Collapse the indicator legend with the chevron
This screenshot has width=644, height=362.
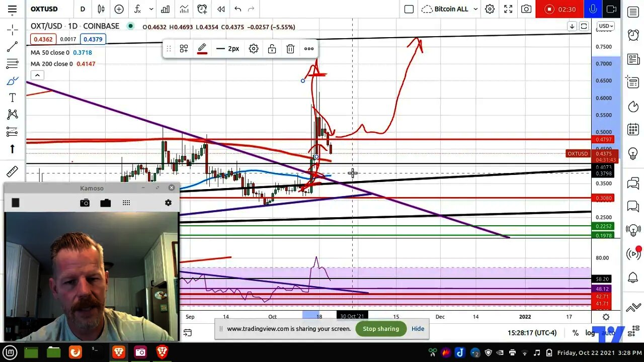(x=37, y=75)
